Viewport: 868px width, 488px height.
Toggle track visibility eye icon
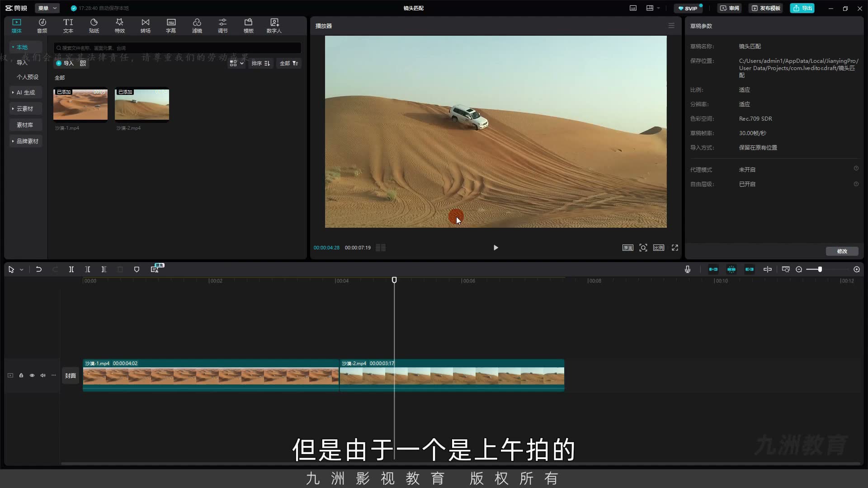32,375
